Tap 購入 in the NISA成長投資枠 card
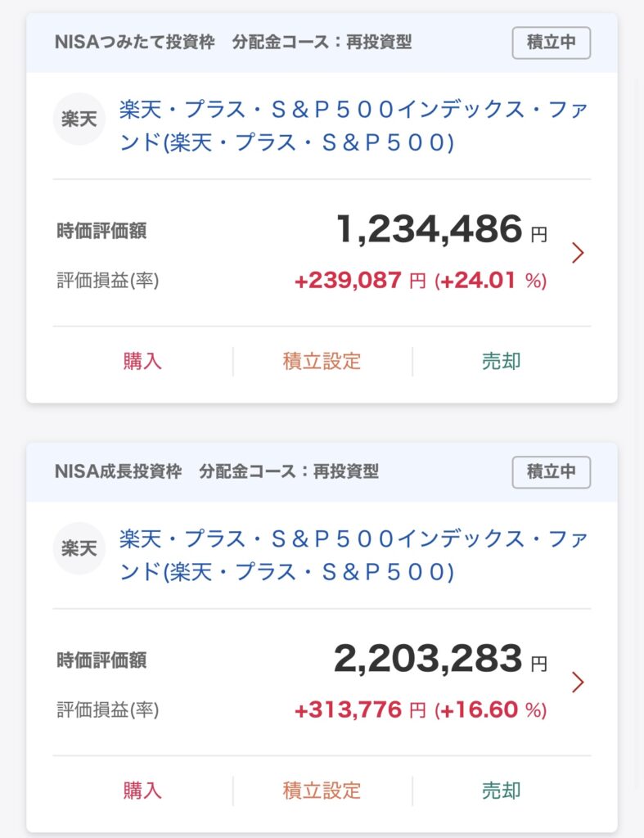Viewport: 644px width, 838px height. [143, 791]
